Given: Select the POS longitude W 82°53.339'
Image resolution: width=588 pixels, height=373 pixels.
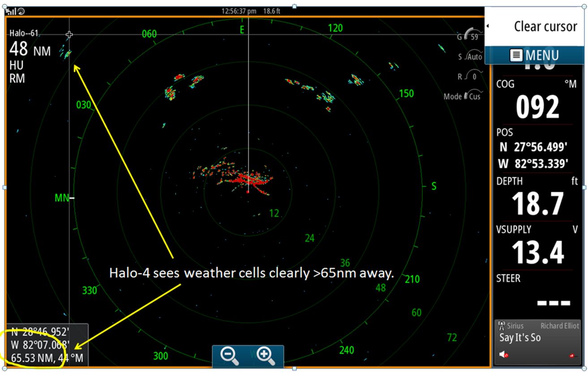Looking at the screenshot, I should (x=534, y=163).
